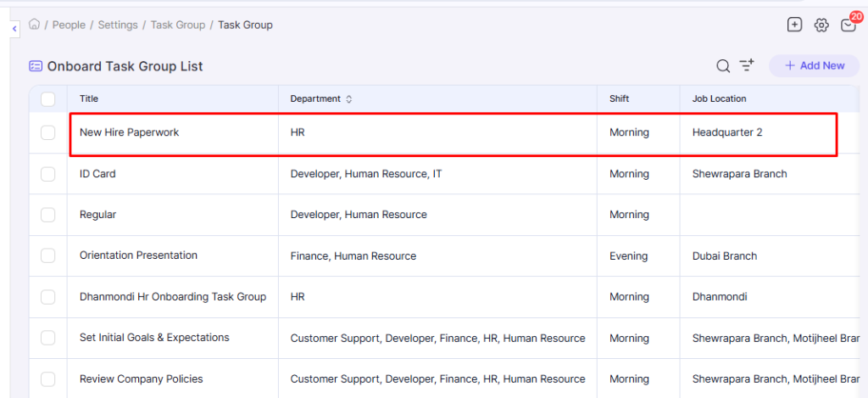Go to People in breadcrumb

tap(69, 25)
